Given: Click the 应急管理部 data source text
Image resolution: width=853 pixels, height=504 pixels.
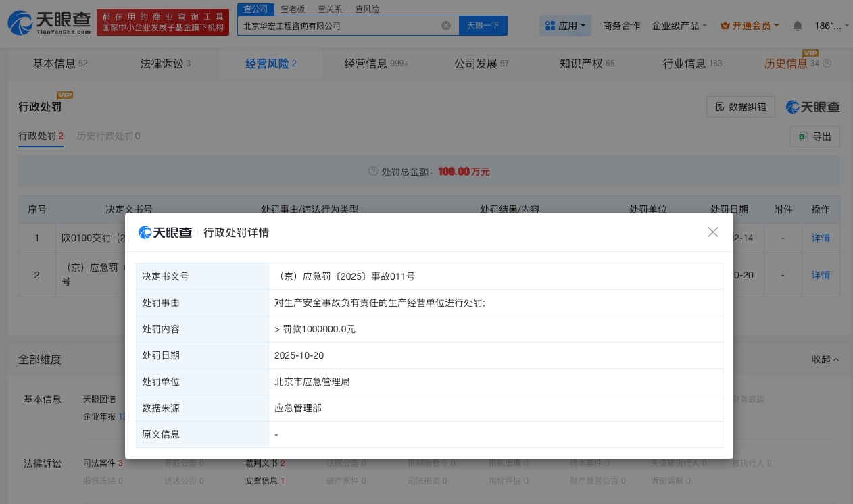Looking at the screenshot, I should 298,408.
